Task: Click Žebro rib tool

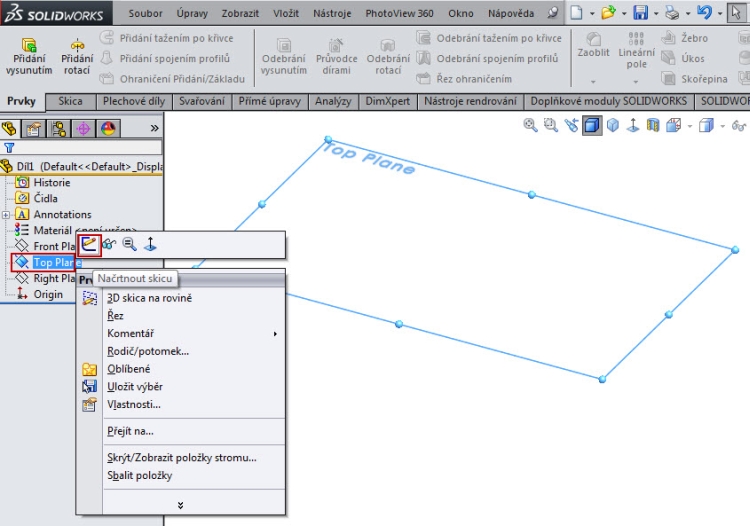Action: pos(684,38)
